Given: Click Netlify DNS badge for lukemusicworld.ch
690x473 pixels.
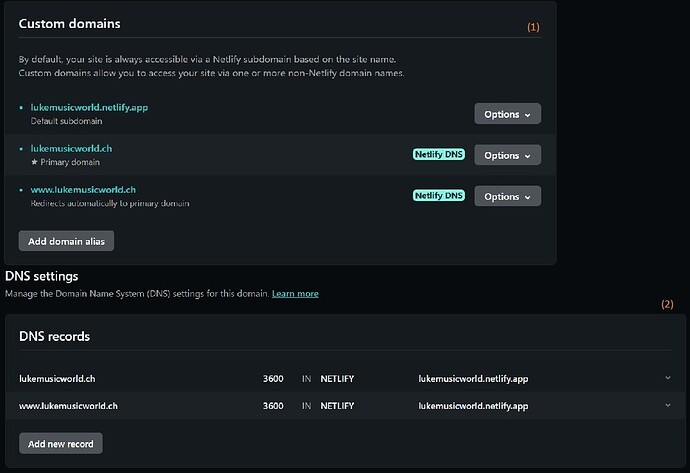Looking at the screenshot, I should click(x=439, y=154).
